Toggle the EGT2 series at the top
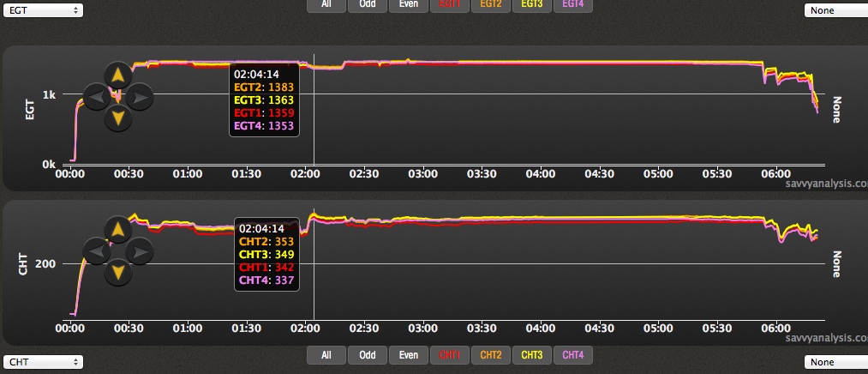This screenshot has width=868, height=374. coord(492,3)
